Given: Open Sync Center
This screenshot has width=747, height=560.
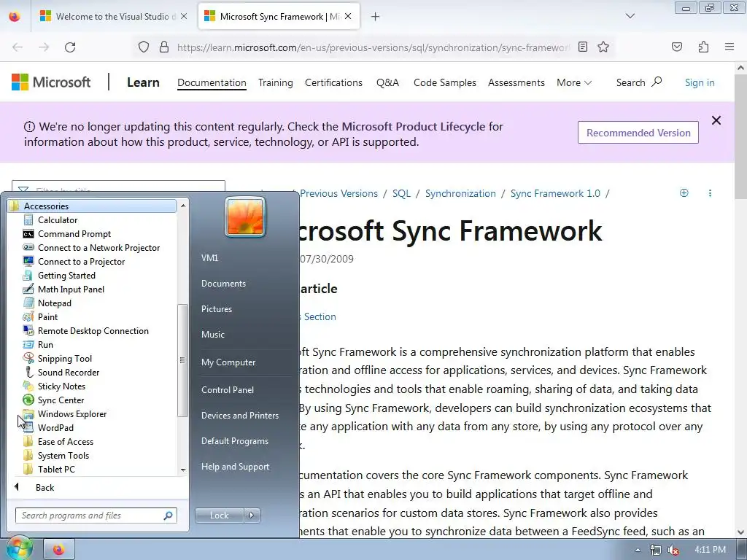Looking at the screenshot, I should coord(61,400).
